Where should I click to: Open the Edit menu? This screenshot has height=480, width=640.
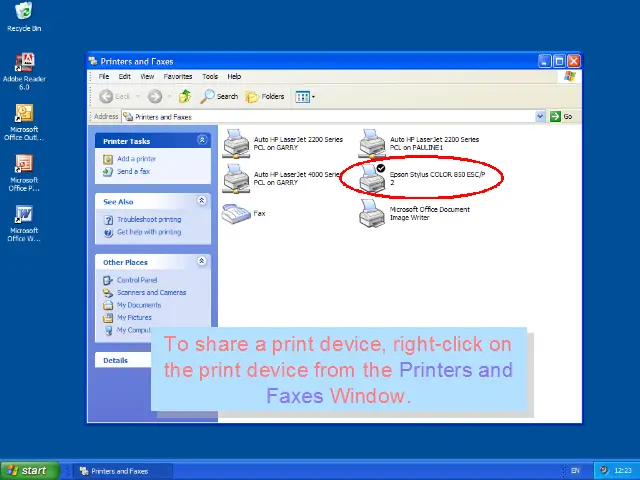point(124,76)
